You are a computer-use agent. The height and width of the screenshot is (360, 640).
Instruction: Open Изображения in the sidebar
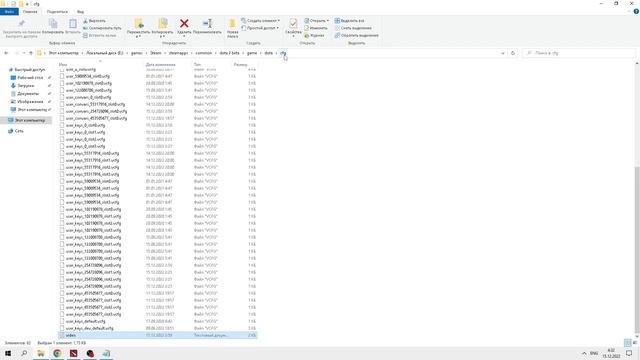(30, 102)
